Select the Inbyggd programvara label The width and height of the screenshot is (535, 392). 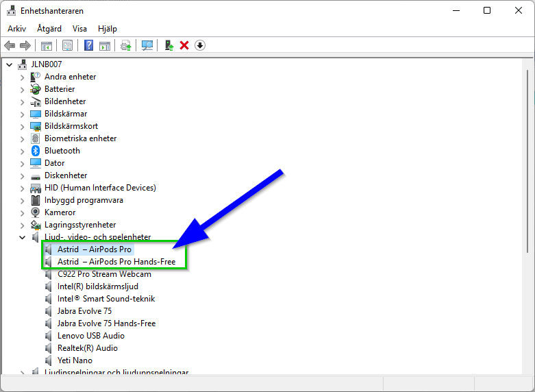point(84,200)
